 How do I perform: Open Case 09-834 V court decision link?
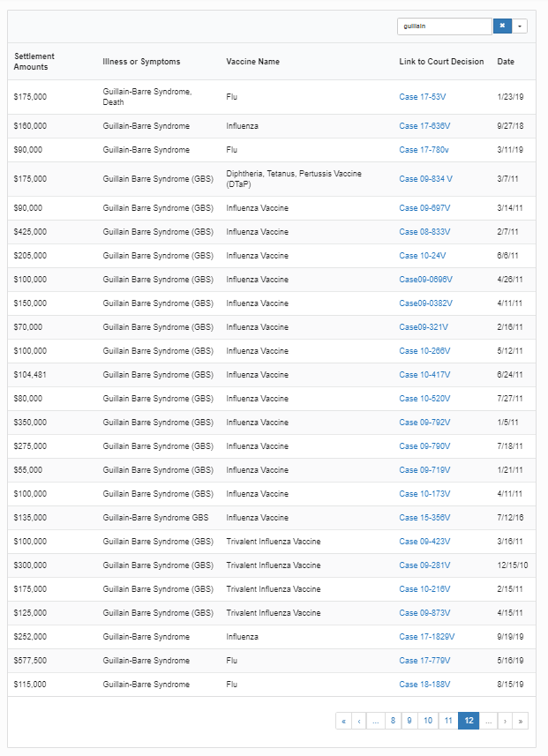click(425, 179)
